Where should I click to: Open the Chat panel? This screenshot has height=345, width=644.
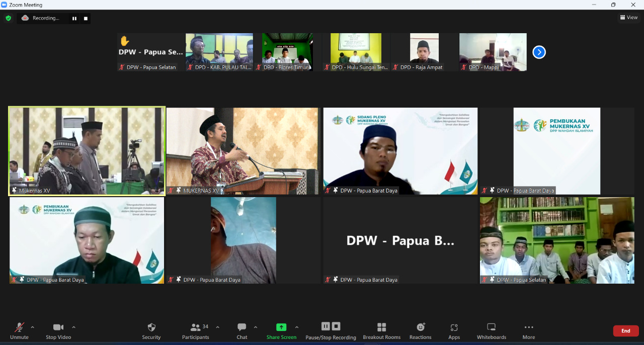(242, 331)
